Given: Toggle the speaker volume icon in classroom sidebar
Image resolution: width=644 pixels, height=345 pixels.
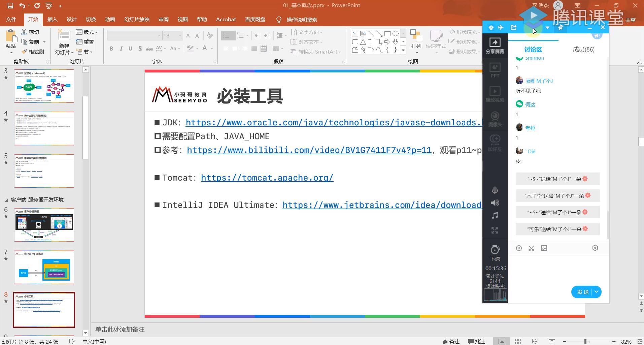Looking at the screenshot, I should 495,203.
